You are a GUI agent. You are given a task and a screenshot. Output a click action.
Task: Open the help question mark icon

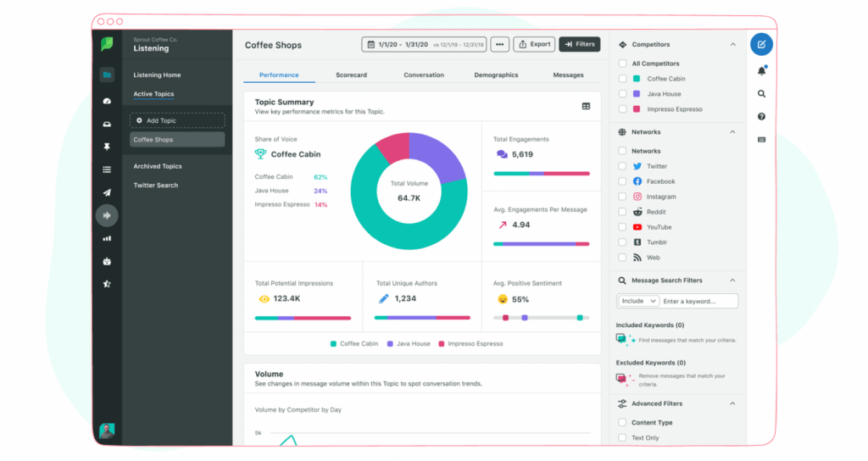pyautogui.click(x=762, y=117)
